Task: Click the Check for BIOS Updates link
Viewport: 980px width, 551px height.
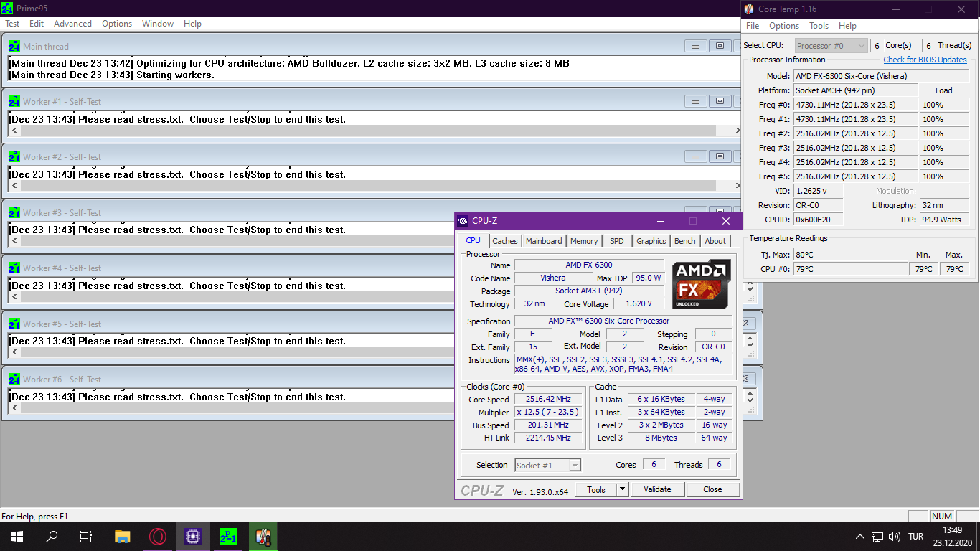Action: tap(925, 60)
